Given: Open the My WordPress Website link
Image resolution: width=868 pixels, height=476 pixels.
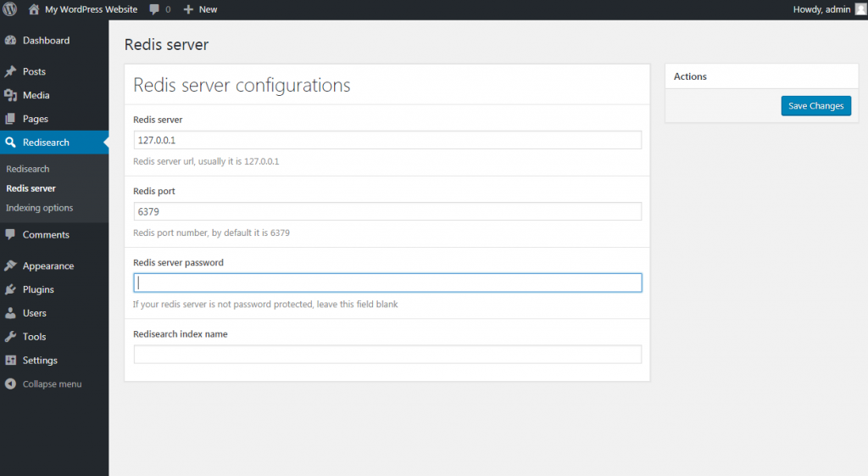Looking at the screenshot, I should click(x=91, y=9).
